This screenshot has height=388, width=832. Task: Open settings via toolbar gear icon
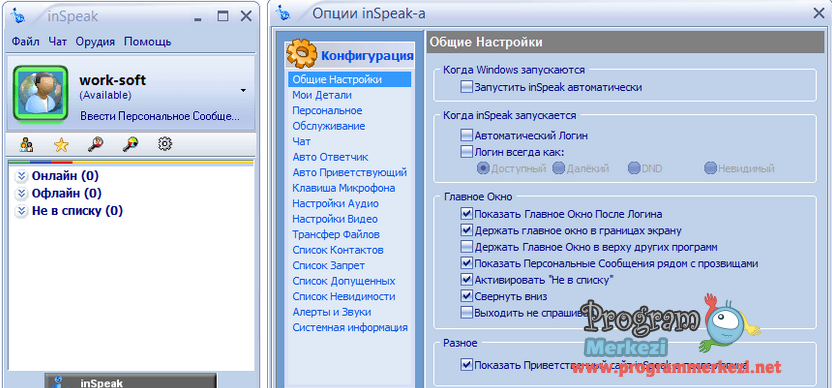(165, 143)
